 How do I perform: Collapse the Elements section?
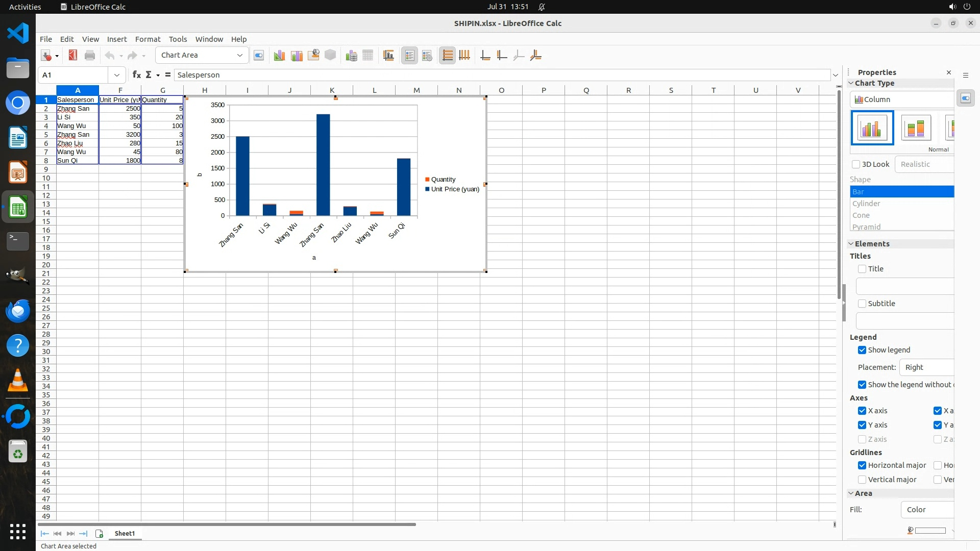click(x=851, y=244)
